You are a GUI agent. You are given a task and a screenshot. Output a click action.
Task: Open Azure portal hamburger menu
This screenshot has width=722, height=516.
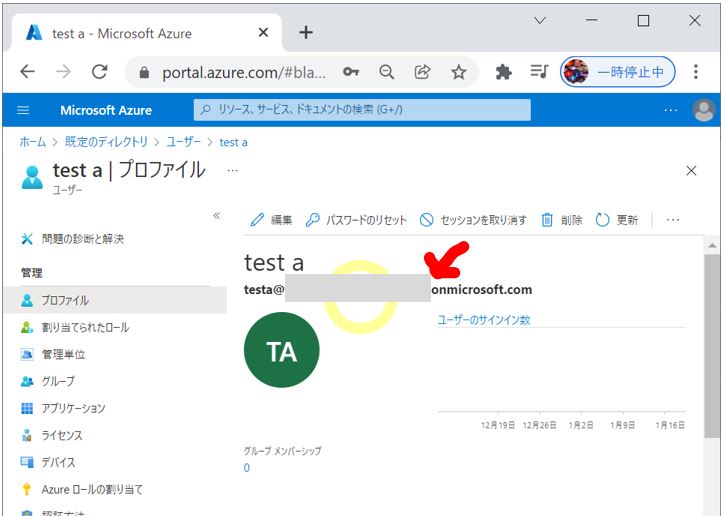click(x=23, y=110)
